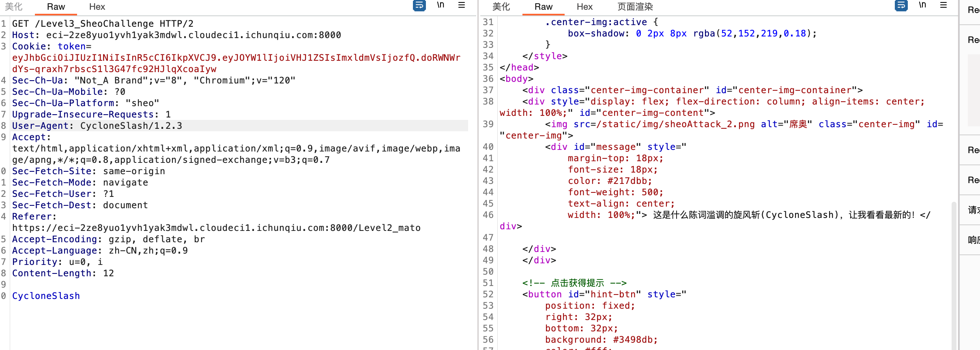Toggle word wrap in the request editor
The height and width of the screenshot is (350, 980).
419,6
